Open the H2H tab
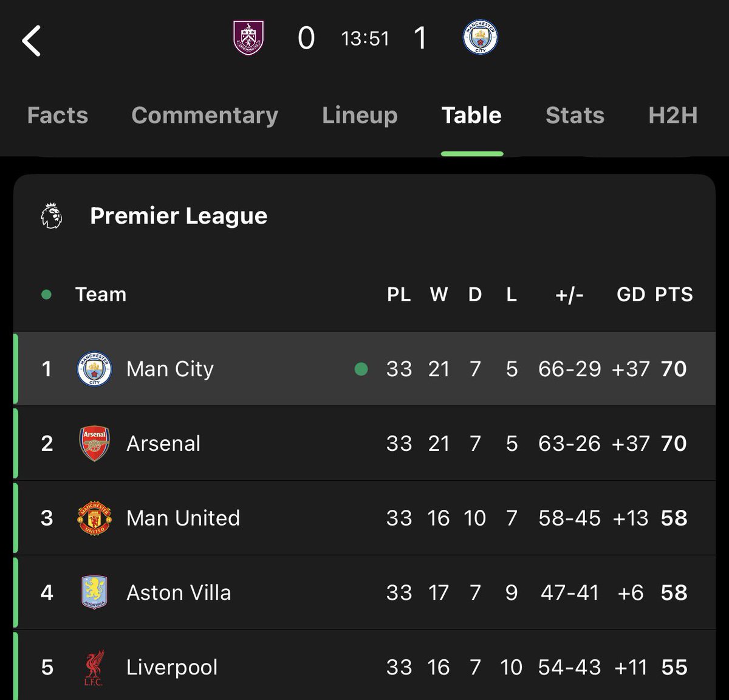729x700 pixels. click(673, 115)
